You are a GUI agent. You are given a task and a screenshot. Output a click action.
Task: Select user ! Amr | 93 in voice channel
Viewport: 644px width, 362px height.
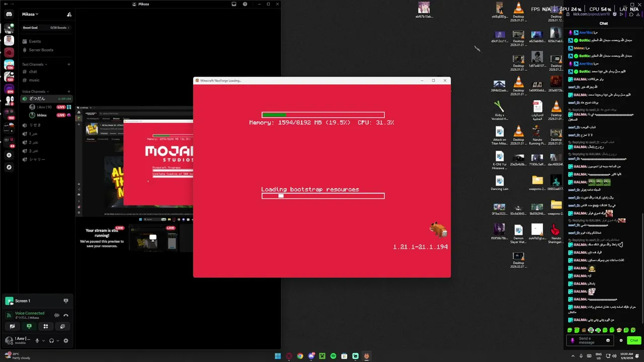[44, 107]
